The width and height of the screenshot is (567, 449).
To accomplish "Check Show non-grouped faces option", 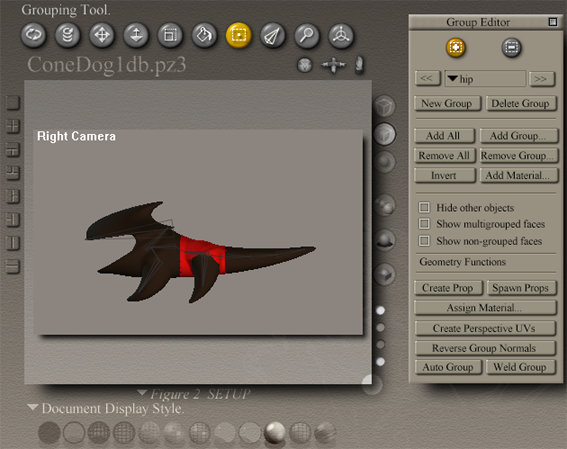I will click(x=424, y=241).
